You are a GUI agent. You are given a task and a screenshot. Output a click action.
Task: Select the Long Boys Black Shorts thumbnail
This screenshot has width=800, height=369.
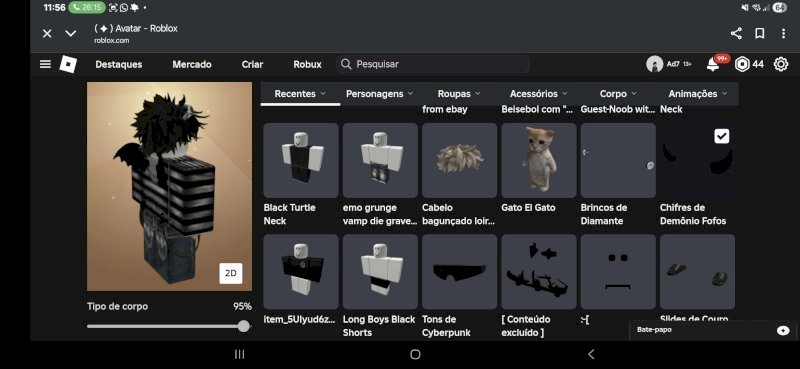(x=380, y=272)
